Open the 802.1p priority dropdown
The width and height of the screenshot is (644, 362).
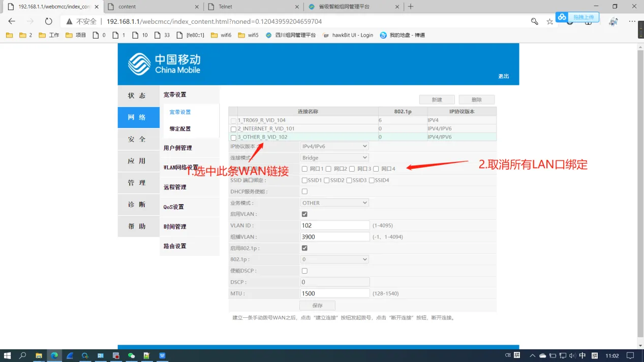pos(334,259)
